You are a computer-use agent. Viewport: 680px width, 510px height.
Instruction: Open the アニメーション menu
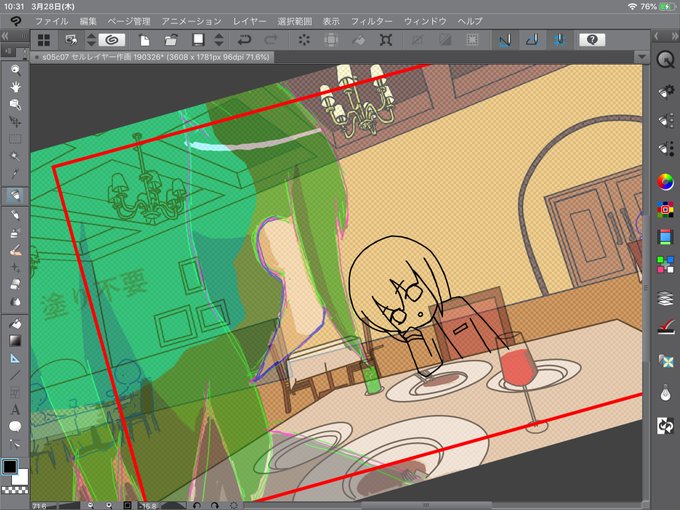191,21
